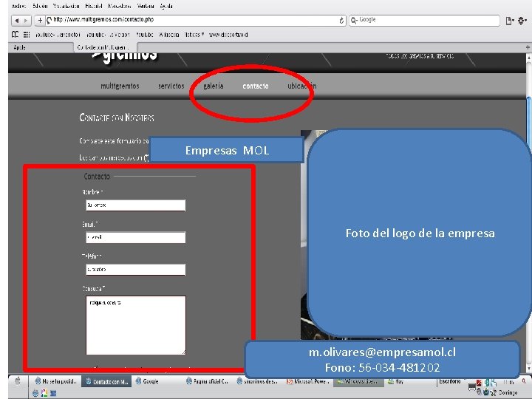Click the page vertical scrollbar
Screen dimensions: 532x399
tap(528, 214)
